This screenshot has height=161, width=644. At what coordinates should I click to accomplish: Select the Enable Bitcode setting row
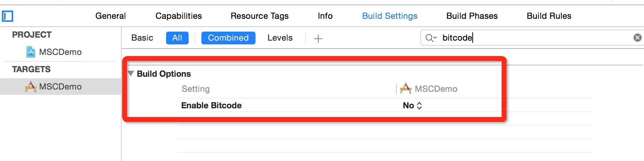coord(385,105)
